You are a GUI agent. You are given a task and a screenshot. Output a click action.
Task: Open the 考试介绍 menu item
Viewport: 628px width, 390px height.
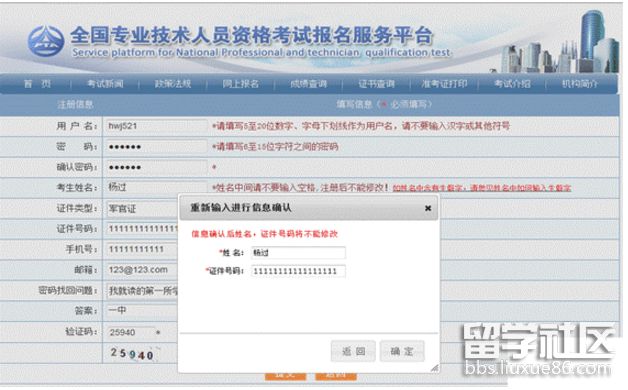[512, 84]
